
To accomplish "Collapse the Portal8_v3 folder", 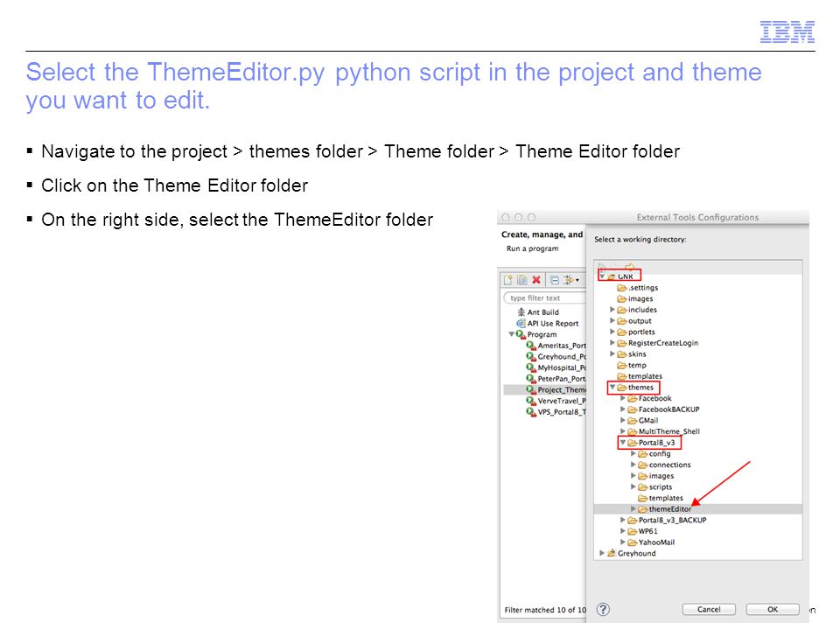I will (x=622, y=443).
